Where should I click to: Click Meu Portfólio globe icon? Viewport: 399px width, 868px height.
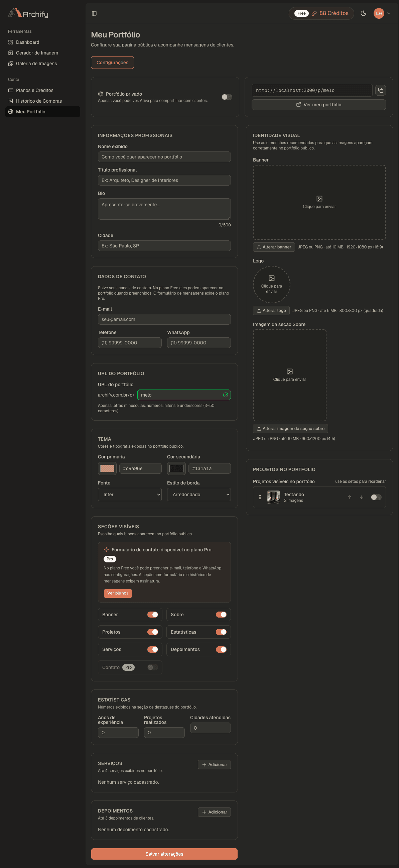click(x=11, y=112)
